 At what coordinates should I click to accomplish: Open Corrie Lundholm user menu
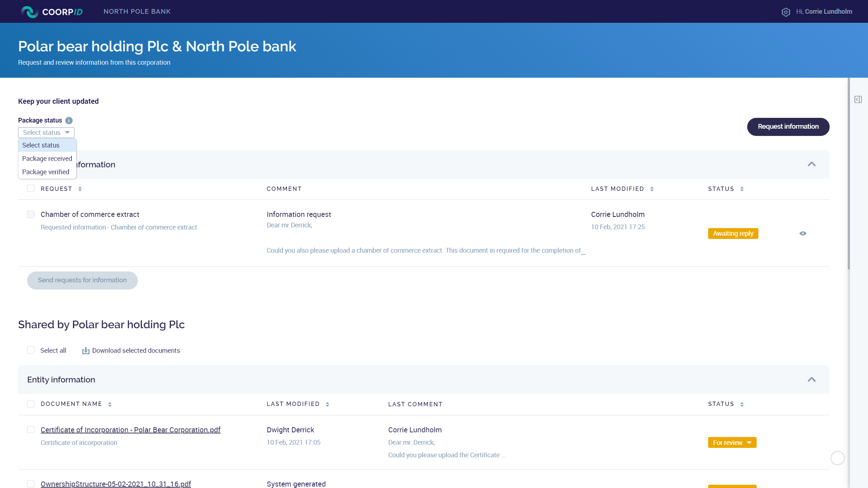point(824,12)
